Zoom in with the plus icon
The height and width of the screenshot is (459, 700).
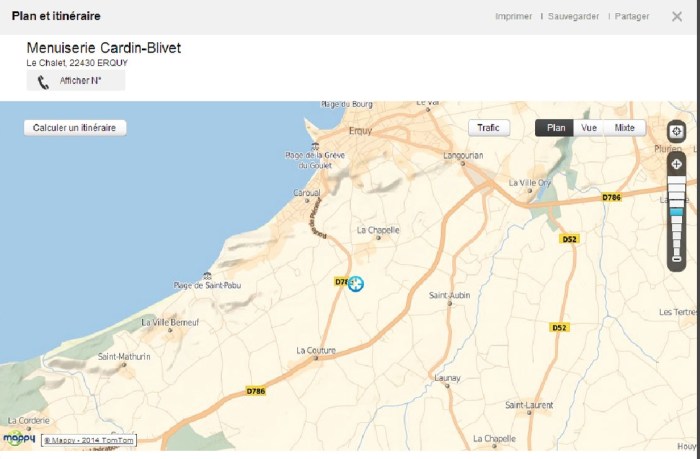coord(677,164)
